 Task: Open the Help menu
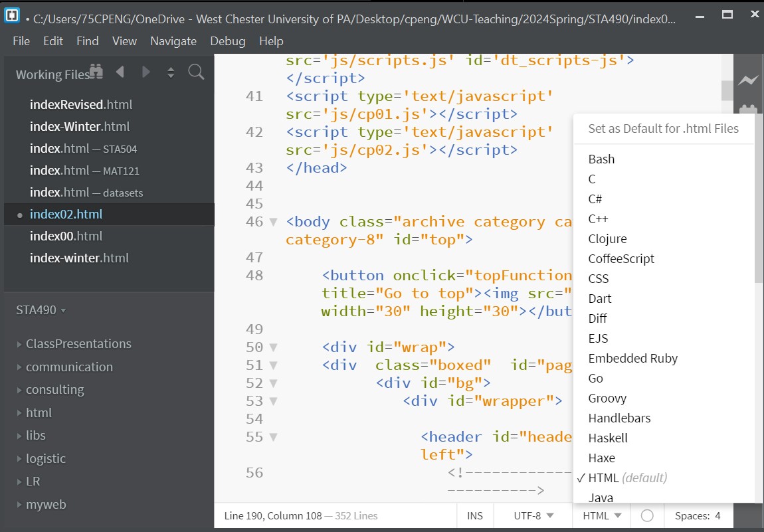click(x=272, y=41)
